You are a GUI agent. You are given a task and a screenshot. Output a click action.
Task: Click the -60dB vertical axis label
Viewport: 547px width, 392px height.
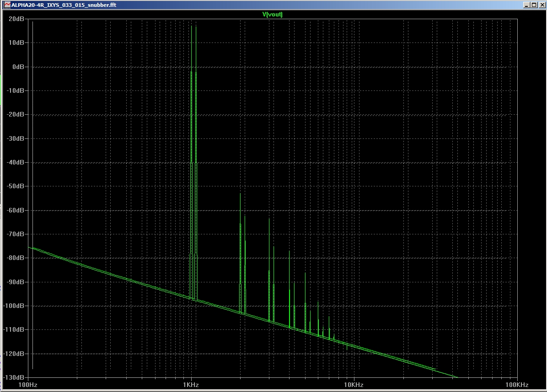point(16,210)
